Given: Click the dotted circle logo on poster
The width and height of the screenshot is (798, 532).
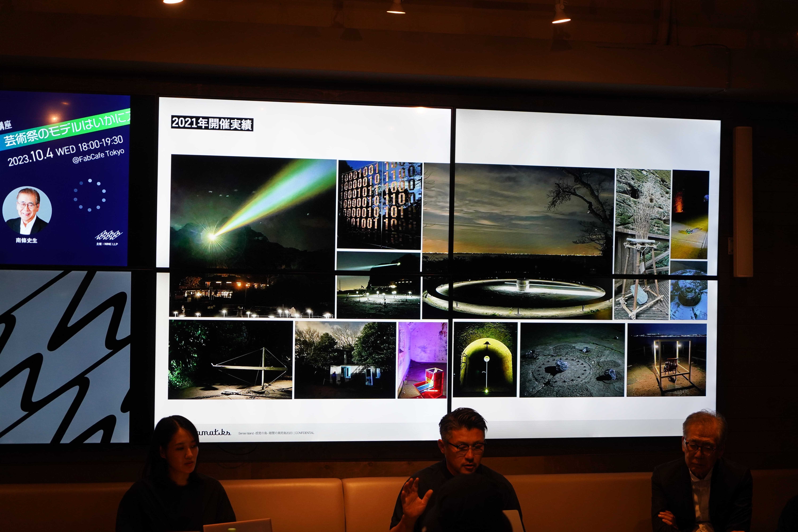Looking at the screenshot, I should coord(90,195).
